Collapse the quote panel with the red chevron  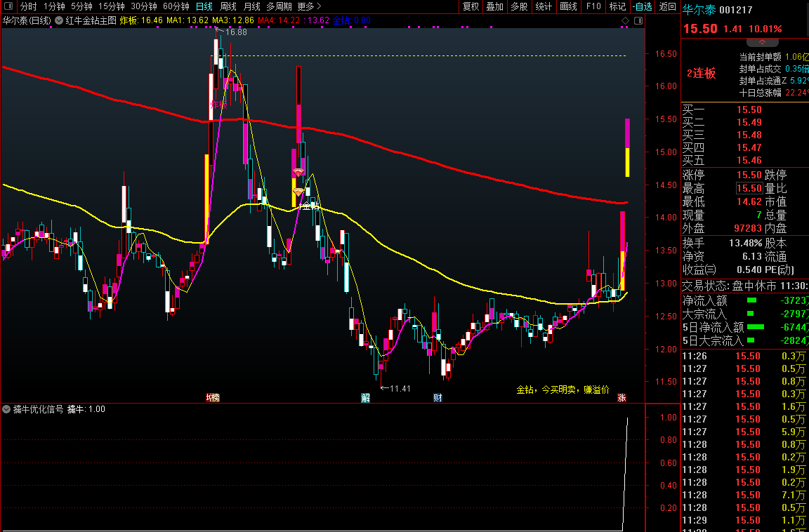click(761, 42)
